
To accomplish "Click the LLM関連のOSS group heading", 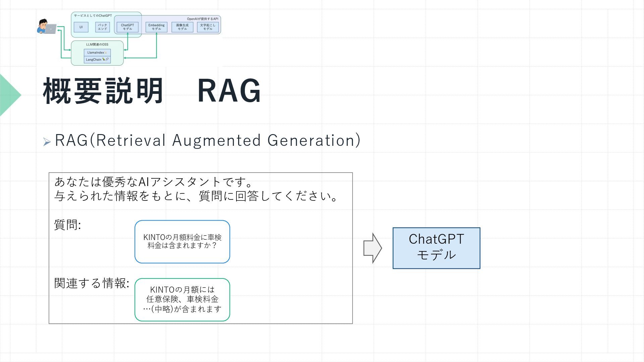I will coord(97,44).
